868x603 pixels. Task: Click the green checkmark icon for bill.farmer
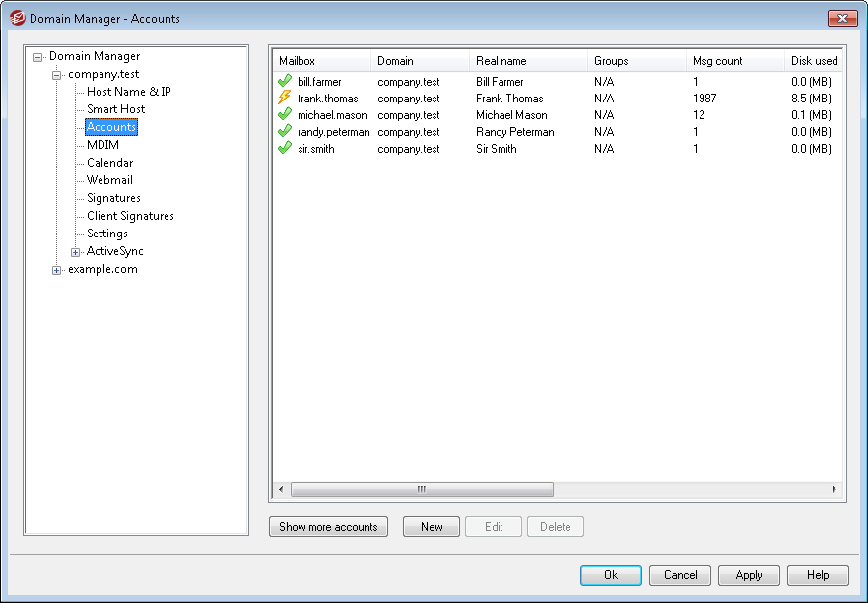coord(285,82)
